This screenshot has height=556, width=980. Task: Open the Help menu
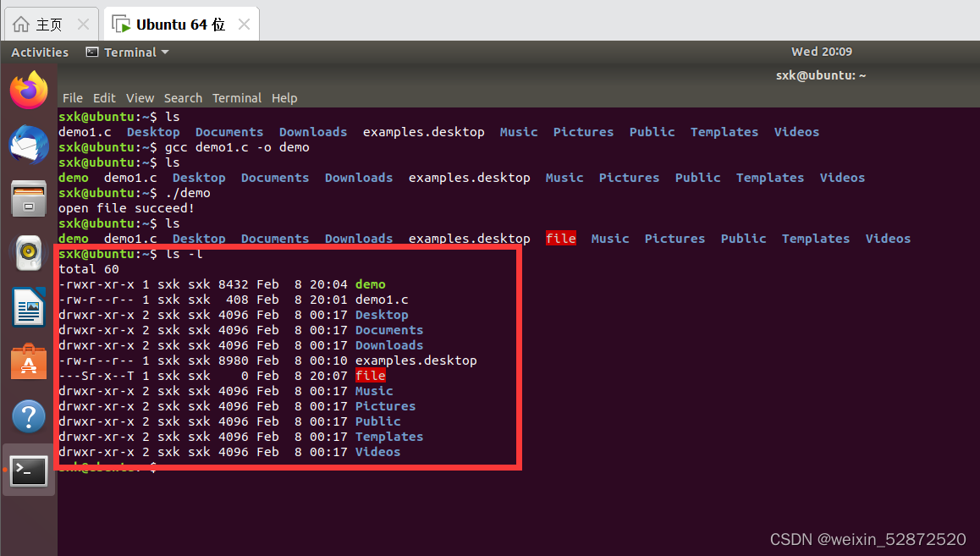click(x=284, y=98)
